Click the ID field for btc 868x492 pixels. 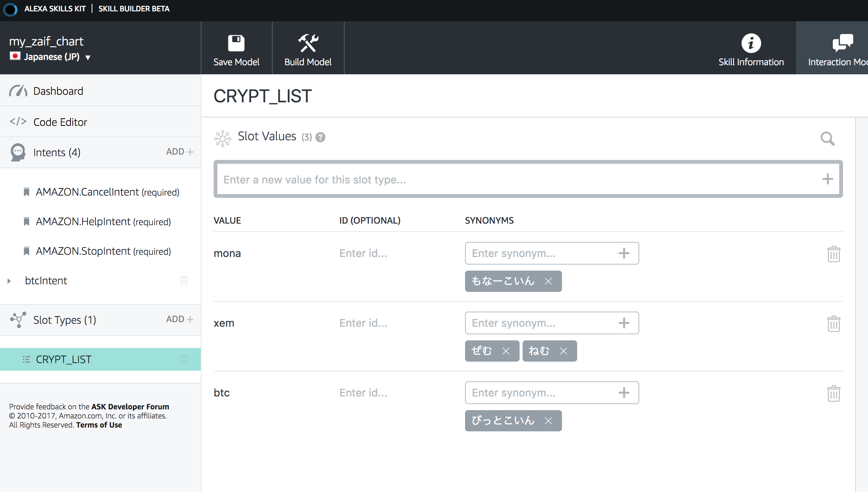[363, 393]
